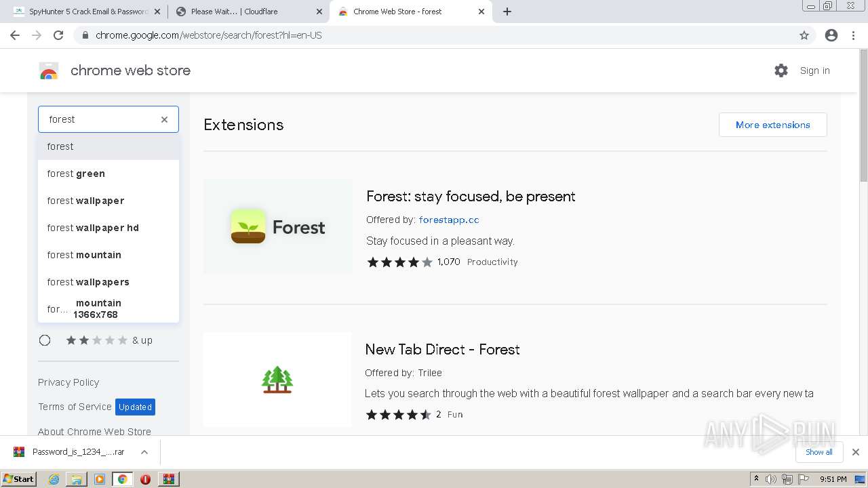The image size is (868, 488).
Task: Open Windows Explorer from the taskbar
Action: pyautogui.click(x=77, y=479)
